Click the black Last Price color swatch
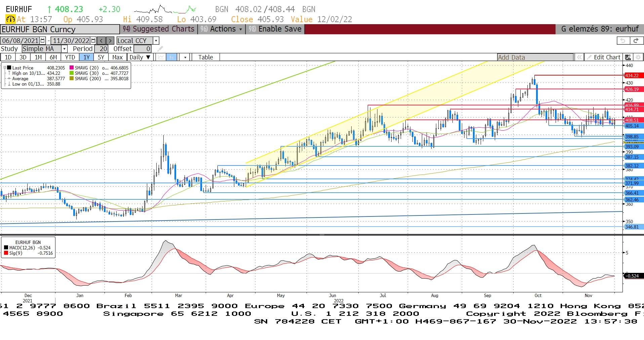644x340 pixels. pyautogui.click(x=9, y=67)
